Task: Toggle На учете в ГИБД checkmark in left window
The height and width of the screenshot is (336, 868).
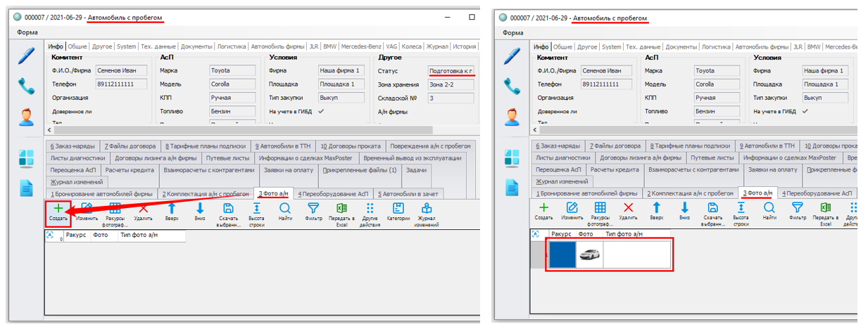Action: coord(321,111)
